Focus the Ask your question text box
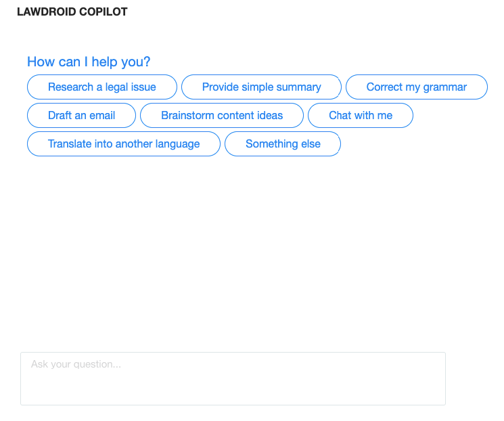 coord(233,378)
